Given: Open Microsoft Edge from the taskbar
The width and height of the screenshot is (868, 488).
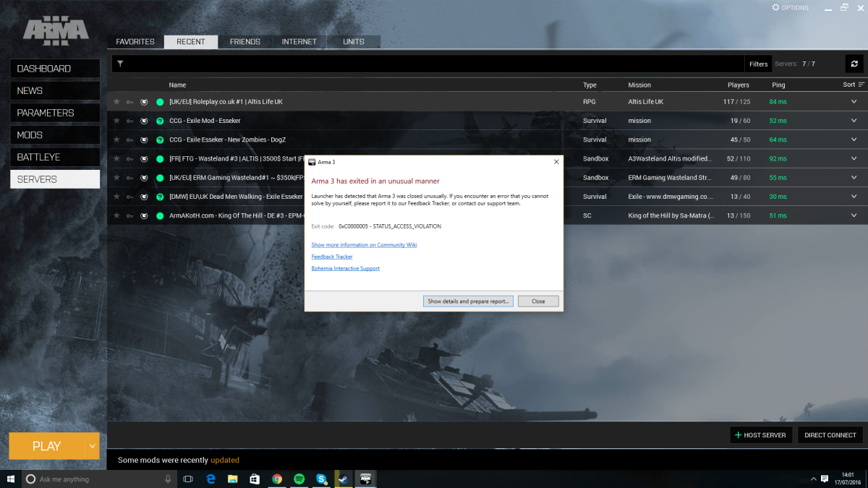Looking at the screenshot, I should tap(210, 479).
